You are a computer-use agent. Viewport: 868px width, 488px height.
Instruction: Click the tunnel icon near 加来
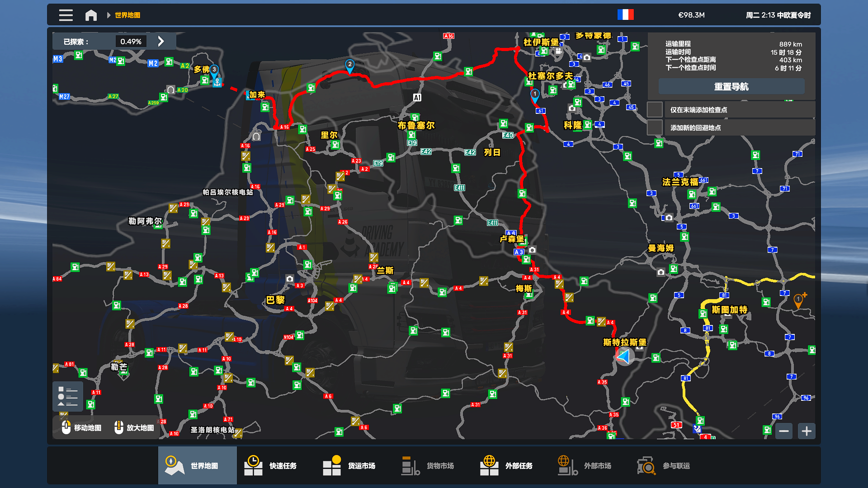pos(256,136)
